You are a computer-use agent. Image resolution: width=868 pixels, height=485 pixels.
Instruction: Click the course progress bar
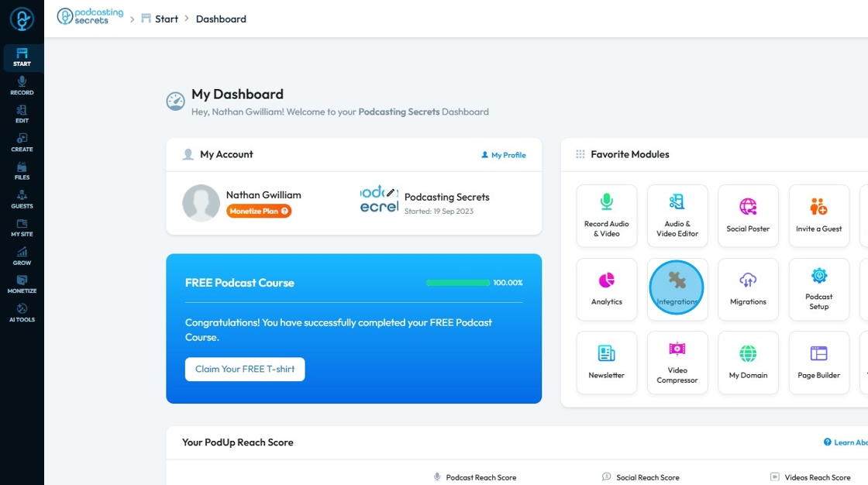(458, 282)
